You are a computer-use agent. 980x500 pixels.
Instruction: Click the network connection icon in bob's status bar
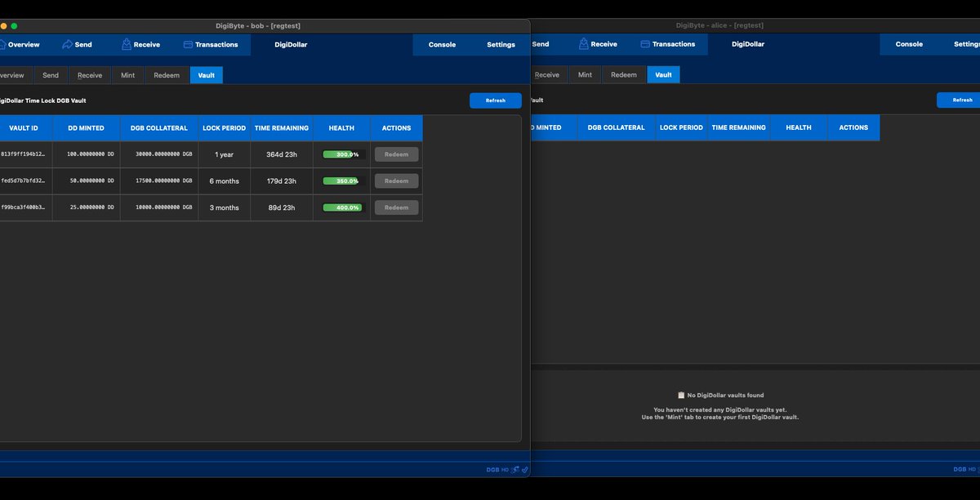(x=515, y=470)
